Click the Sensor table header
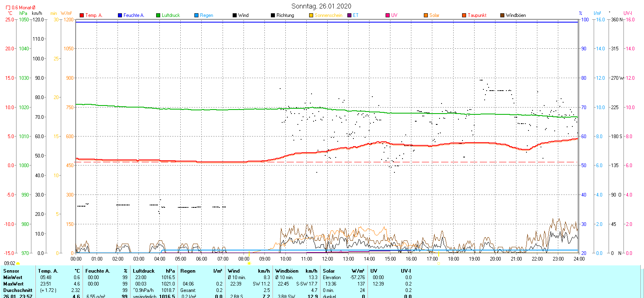The height and width of the screenshot is (298, 644). (x=11, y=271)
